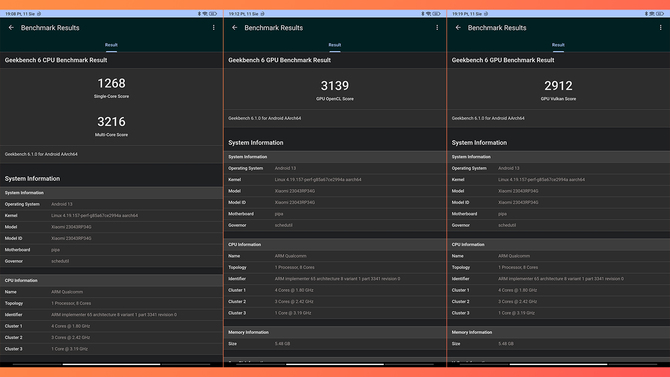Click Topology row on the Vulkan screen
The width and height of the screenshot is (670, 377).
558,267
